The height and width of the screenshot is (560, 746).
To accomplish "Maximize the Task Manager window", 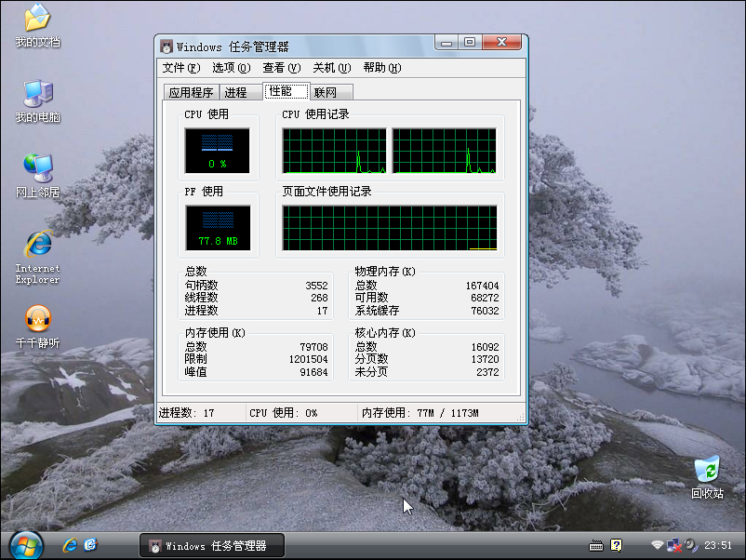I will (470, 43).
